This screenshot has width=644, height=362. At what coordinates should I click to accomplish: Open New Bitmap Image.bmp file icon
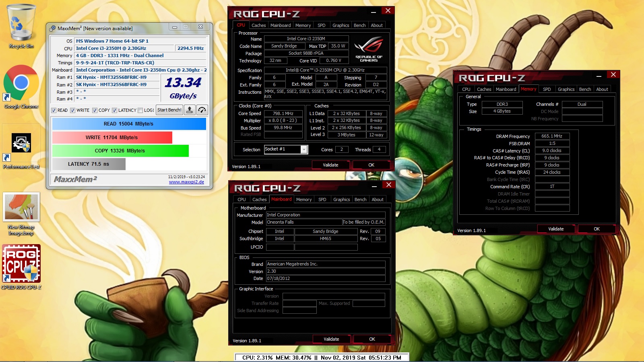point(21,214)
